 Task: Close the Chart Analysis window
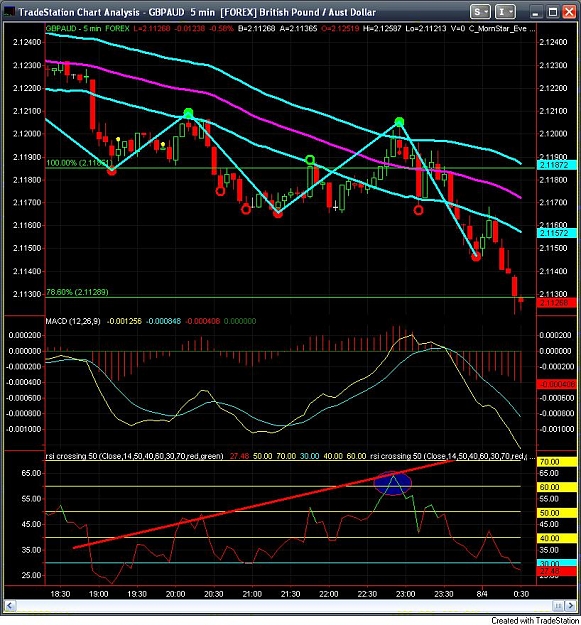(x=569, y=12)
